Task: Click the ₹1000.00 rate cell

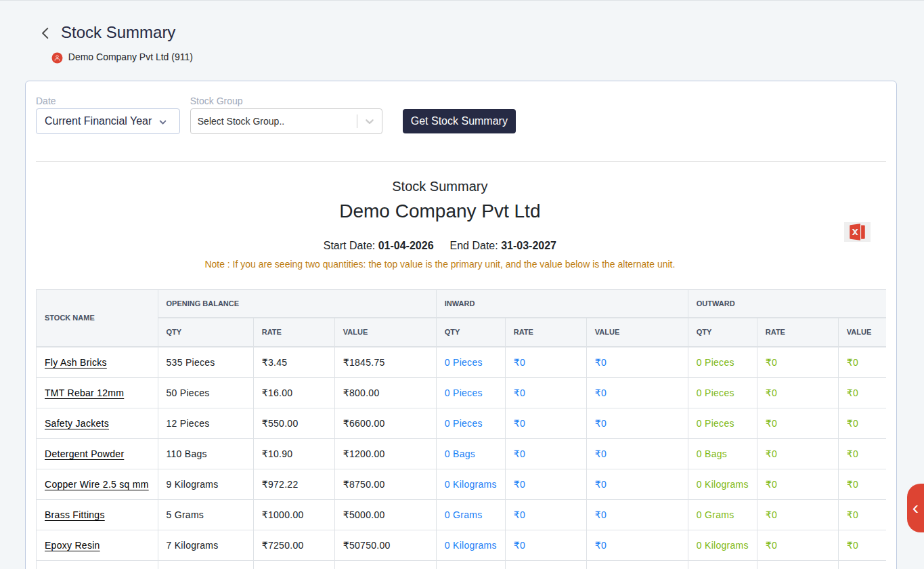Action: click(294, 515)
